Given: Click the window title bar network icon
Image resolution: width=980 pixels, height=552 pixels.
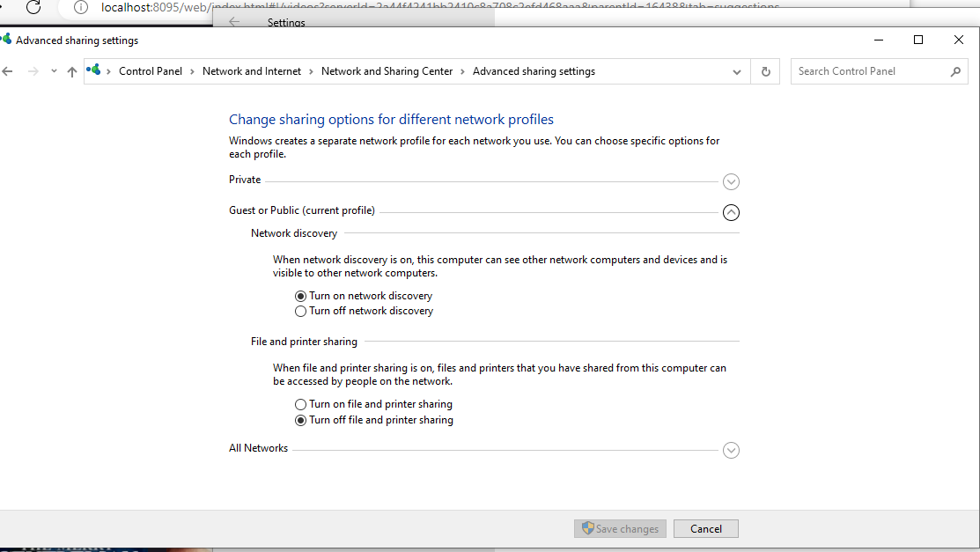Looking at the screenshot, I should [x=5, y=40].
